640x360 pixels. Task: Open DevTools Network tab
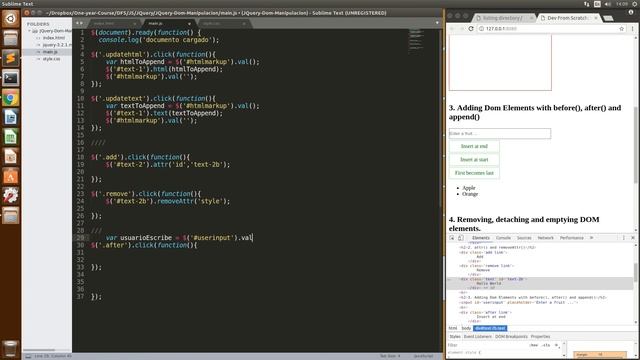(545, 238)
